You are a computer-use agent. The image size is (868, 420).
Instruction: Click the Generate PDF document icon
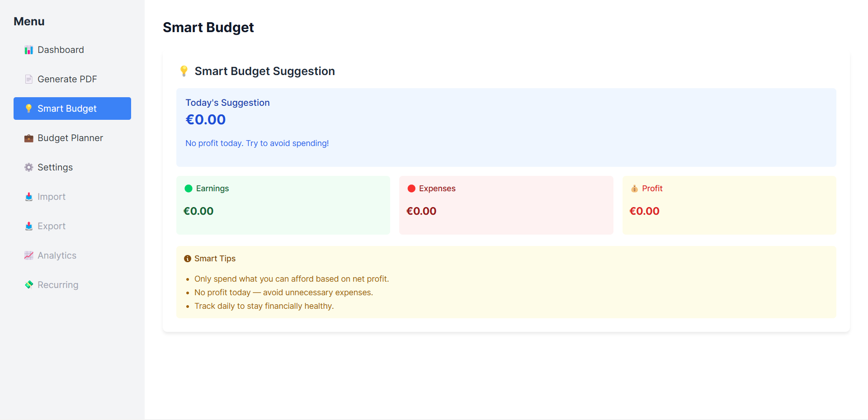[x=28, y=79]
